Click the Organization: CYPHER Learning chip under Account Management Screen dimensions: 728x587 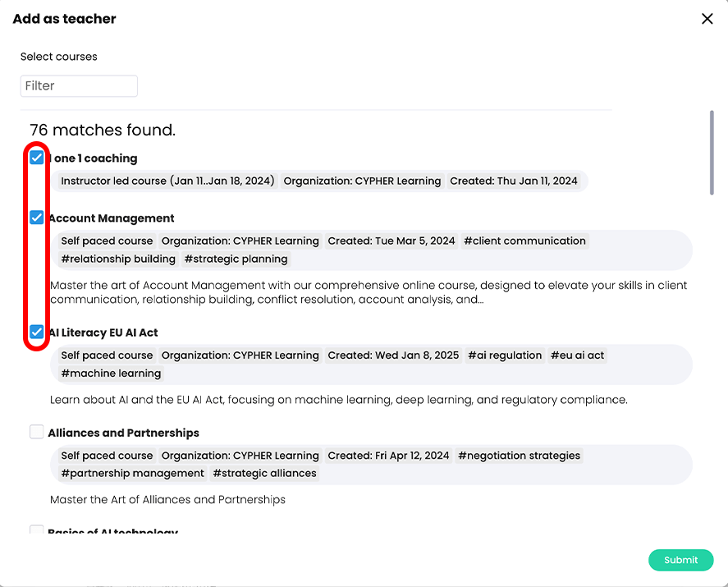[240, 241]
